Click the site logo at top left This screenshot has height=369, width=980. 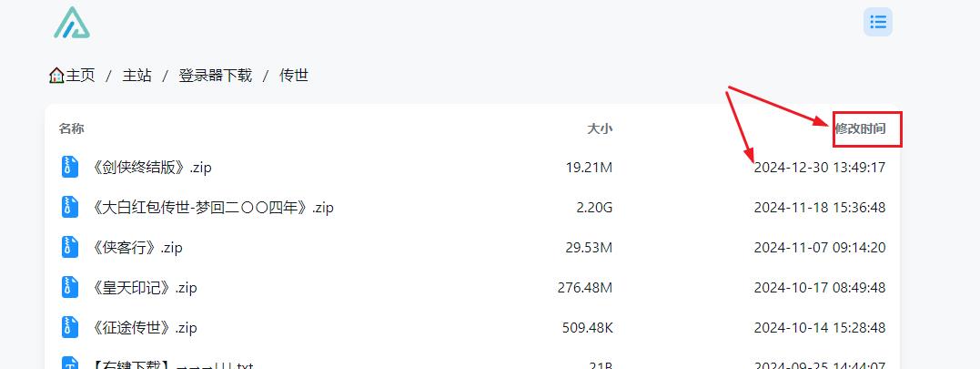[x=72, y=23]
